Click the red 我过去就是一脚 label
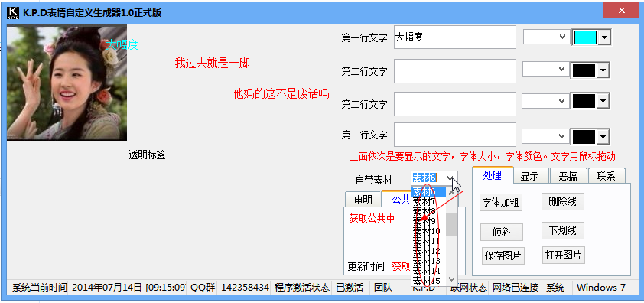Image resolution: width=644 pixels, height=303 pixels. (x=213, y=63)
